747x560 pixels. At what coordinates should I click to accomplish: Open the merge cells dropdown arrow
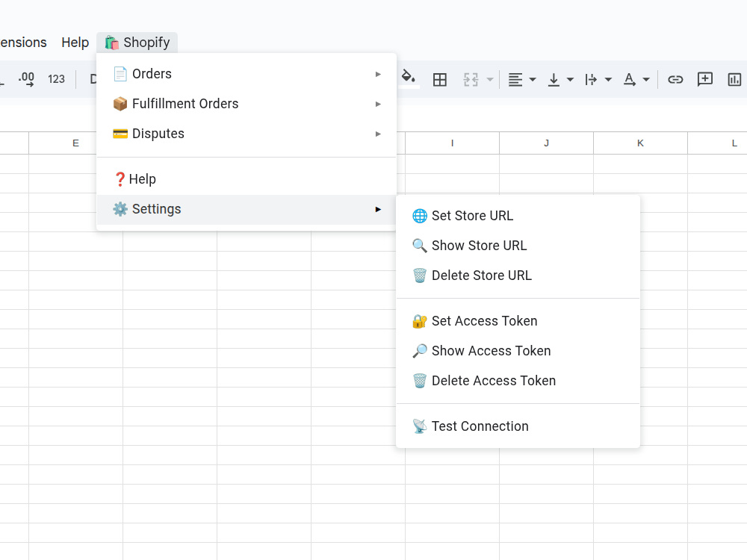pos(490,80)
